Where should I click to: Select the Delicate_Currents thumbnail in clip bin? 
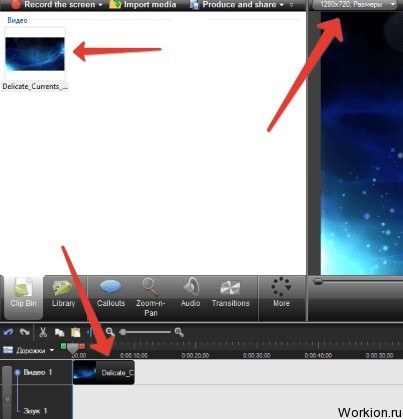tap(35, 54)
